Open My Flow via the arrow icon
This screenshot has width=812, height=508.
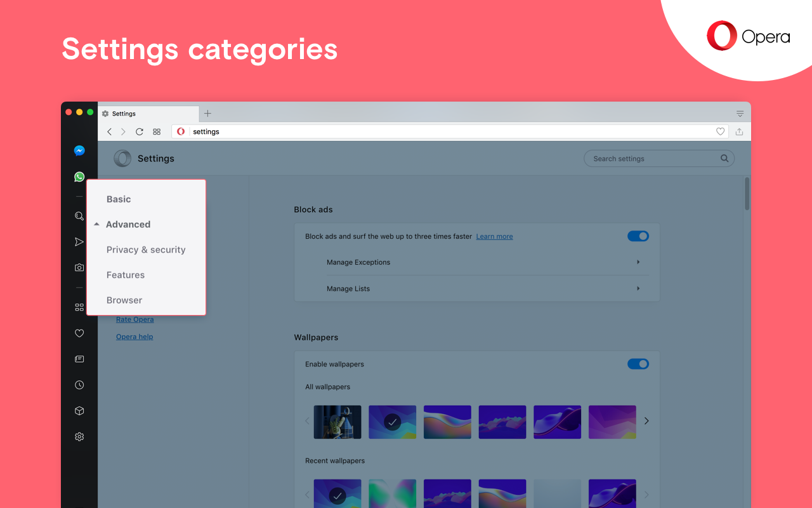click(x=79, y=241)
